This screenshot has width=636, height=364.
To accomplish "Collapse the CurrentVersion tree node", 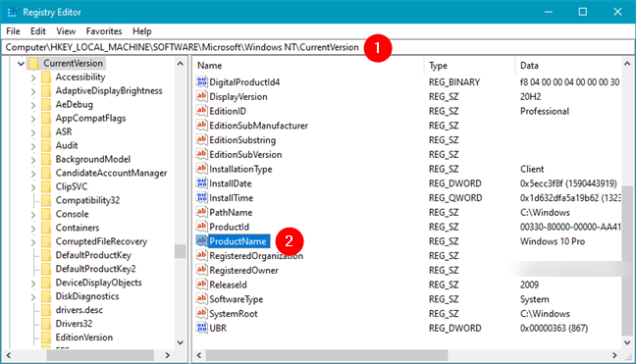I will 21,64.
